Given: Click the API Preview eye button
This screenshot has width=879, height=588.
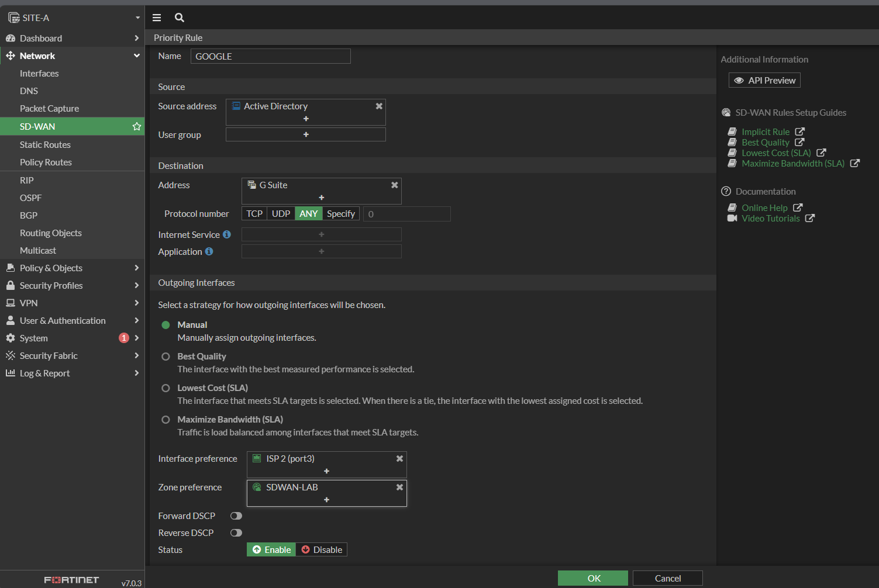Looking at the screenshot, I should click(764, 80).
